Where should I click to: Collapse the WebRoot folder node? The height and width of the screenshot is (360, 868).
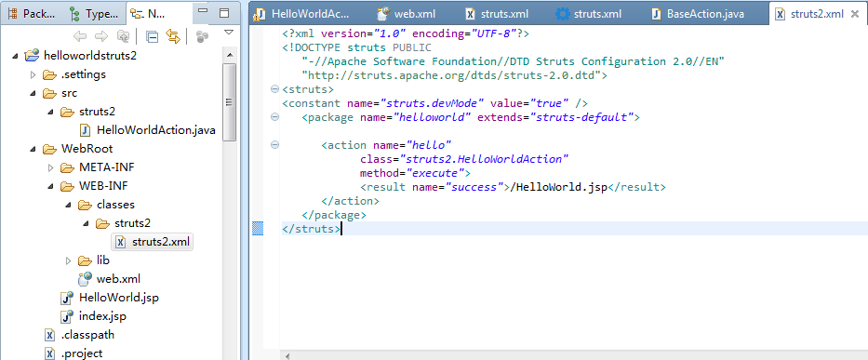(x=33, y=149)
